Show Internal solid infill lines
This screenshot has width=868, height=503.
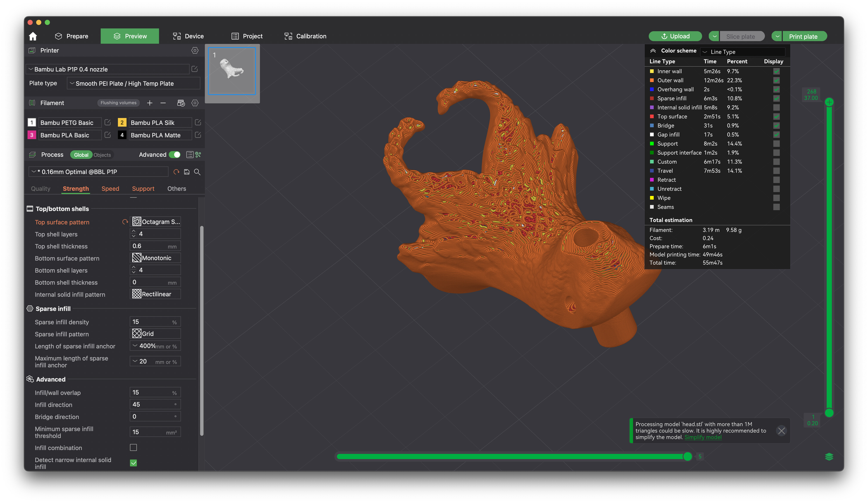tap(776, 108)
